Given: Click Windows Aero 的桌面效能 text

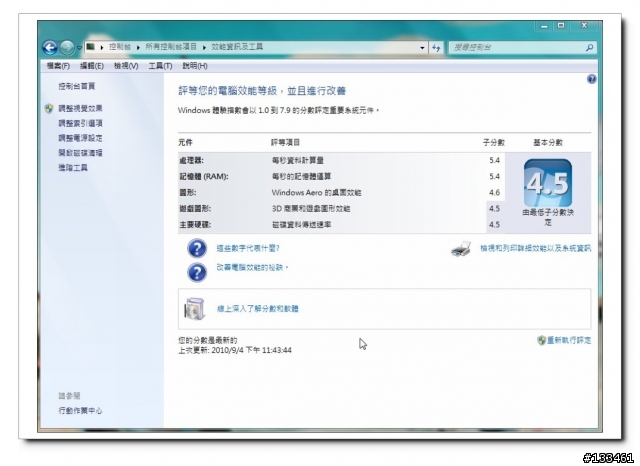Looking at the screenshot, I should [316, 193].
